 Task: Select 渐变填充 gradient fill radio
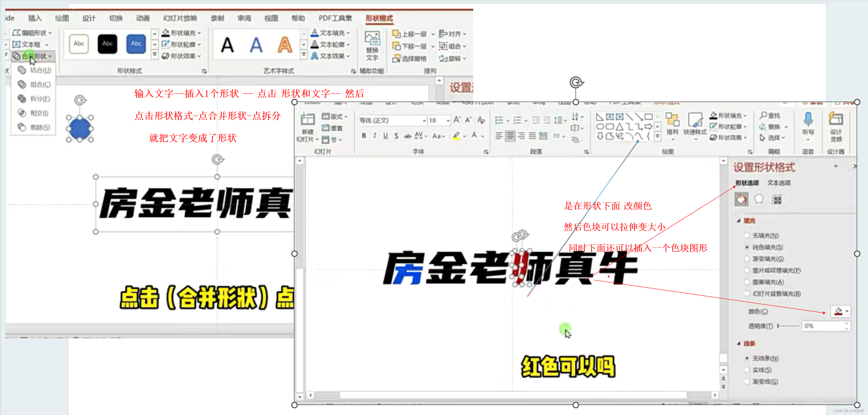747,259
